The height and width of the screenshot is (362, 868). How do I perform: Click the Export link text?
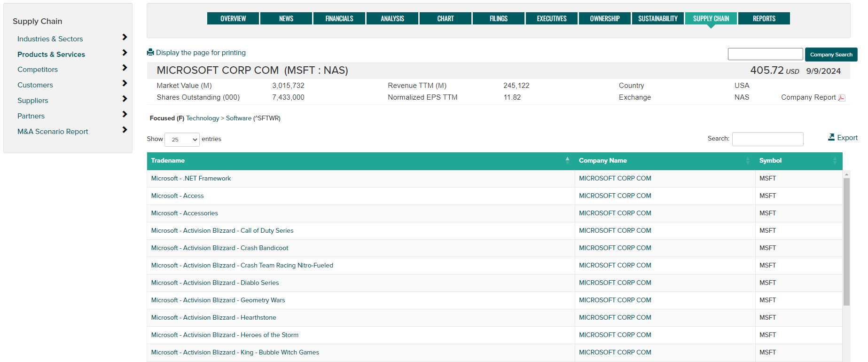coord(847,138)
